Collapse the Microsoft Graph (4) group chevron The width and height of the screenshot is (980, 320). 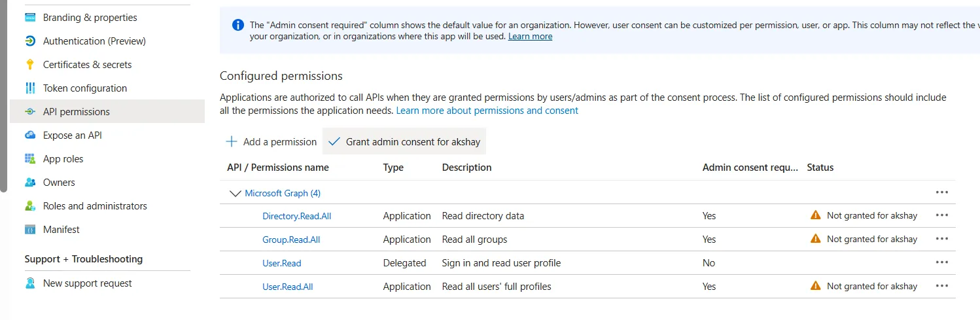pos(235,193)
